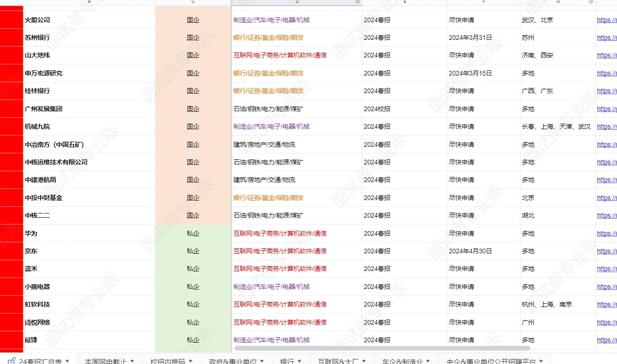Open the https link in 广州发展集团 row
This screenshot has width=617, height=364.
click(x=607, y=109)
